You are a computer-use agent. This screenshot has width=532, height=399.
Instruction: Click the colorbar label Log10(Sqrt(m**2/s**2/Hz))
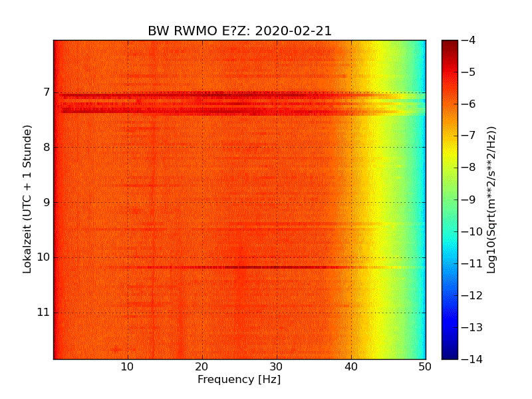(x=491, y=200)
